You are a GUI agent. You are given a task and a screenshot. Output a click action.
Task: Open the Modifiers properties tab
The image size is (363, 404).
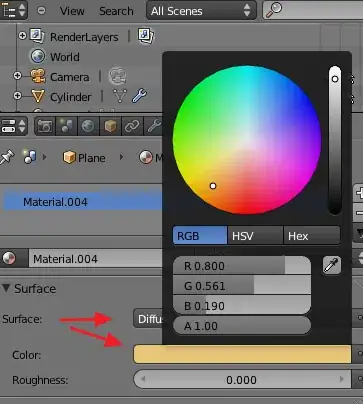click(x=153, y=126)
